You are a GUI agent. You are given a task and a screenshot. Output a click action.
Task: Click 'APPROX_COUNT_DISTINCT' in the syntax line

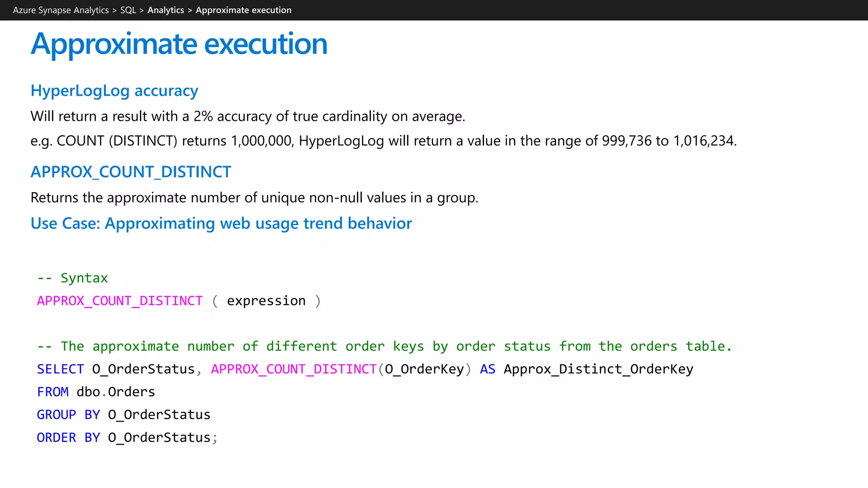120,301
